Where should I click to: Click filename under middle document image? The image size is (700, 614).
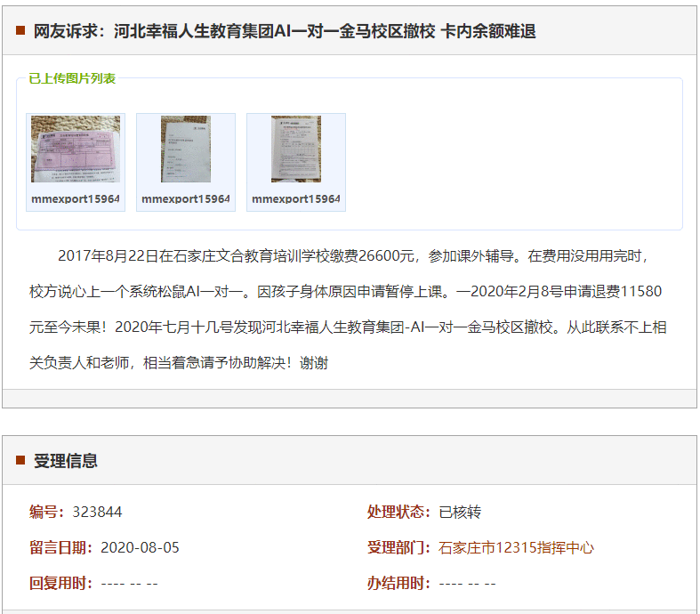coord(186,198)
